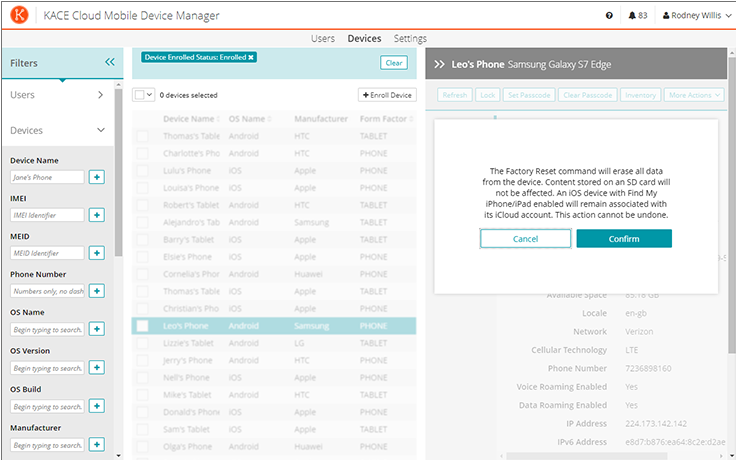Click the Refresh device button
736x460 pixels.
pyautogui.click(x=455, y=95)
